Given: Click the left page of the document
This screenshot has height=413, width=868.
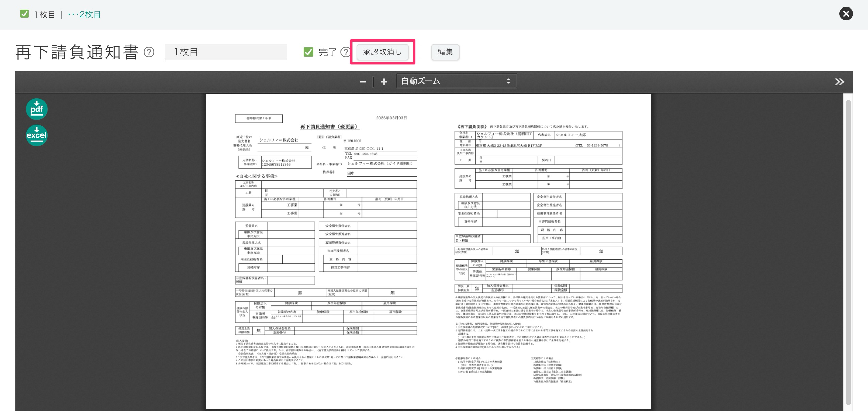Looking at the screenshot, I should (x=326, y=252).
